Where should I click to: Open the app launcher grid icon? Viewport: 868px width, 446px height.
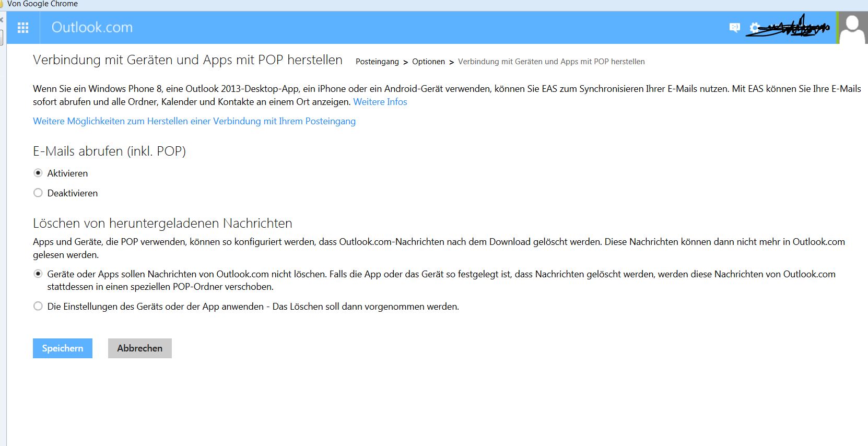[x=23, y=28]
